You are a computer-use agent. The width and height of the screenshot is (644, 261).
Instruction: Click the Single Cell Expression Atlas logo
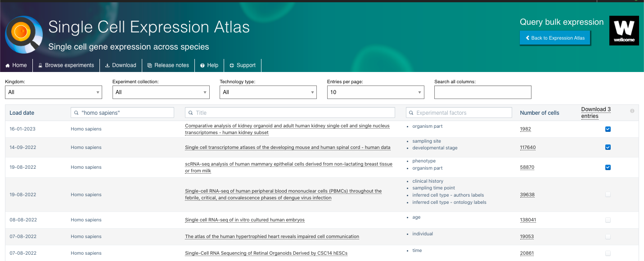coord(24,34)
